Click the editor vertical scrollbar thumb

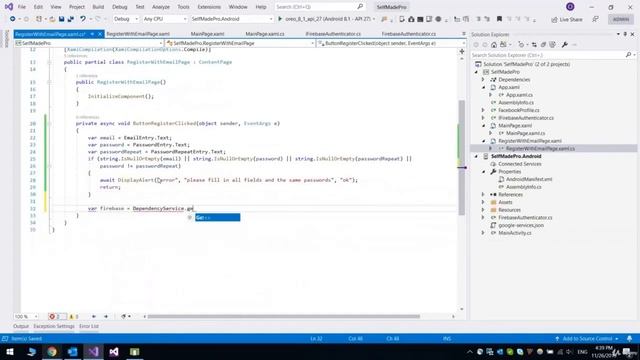pyautogui.click(x=462, y=157)
